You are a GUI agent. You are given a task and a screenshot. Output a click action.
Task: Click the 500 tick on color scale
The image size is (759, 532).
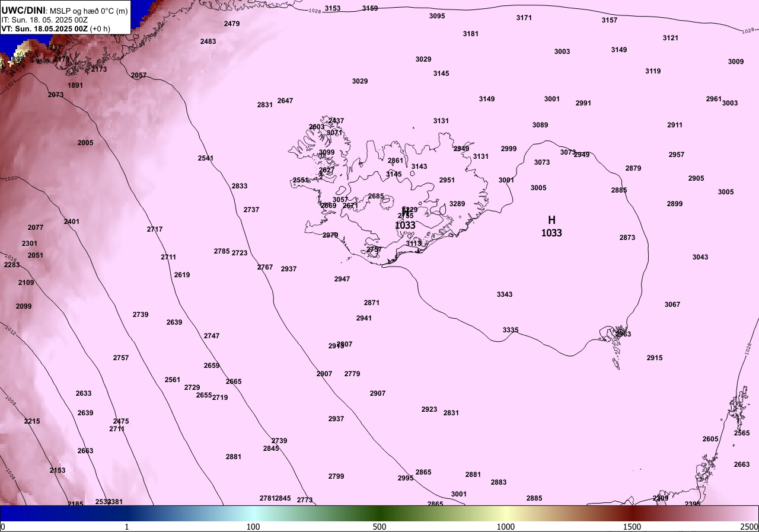379,527
